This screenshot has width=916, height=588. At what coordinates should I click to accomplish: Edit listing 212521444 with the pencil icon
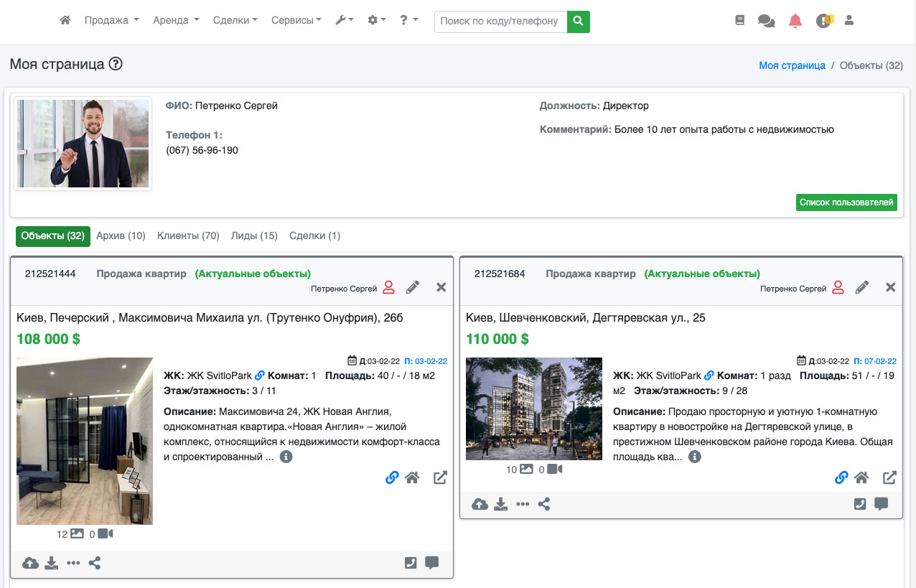tap(413, 288)
